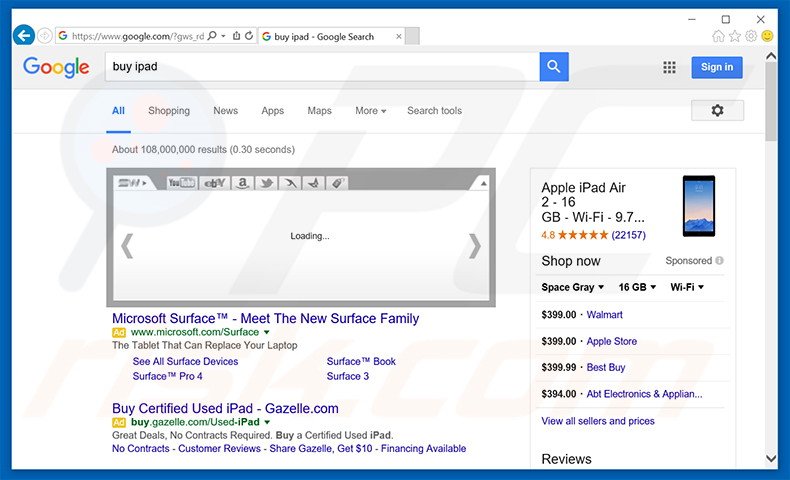Refresh the page with the reload icon
790x480 pixels.
(x=249, y=36)
